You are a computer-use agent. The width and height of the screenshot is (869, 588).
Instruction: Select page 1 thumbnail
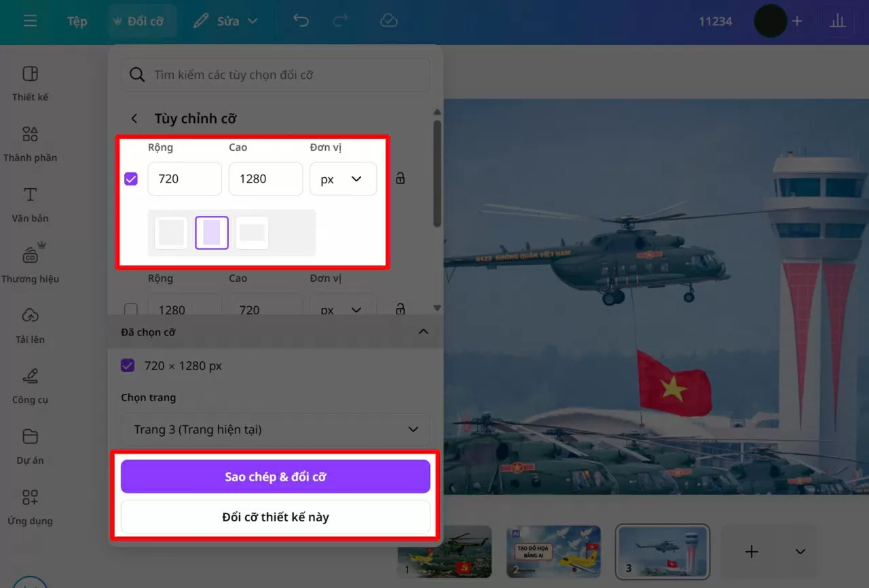[444, 552]
